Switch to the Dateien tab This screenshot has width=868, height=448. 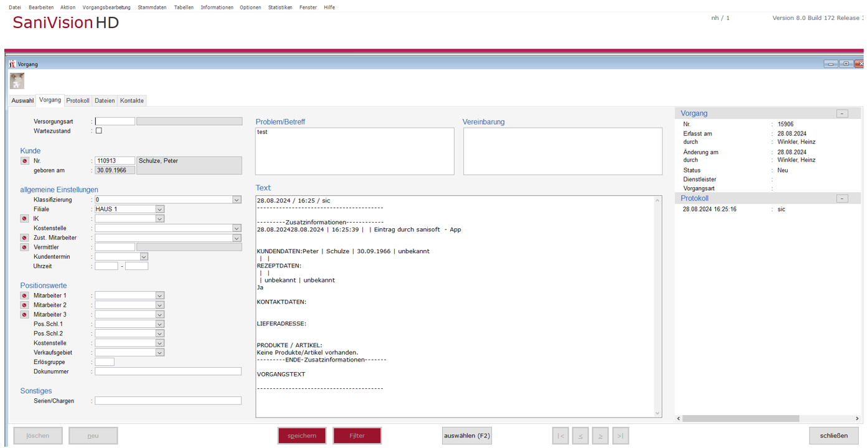105,101
